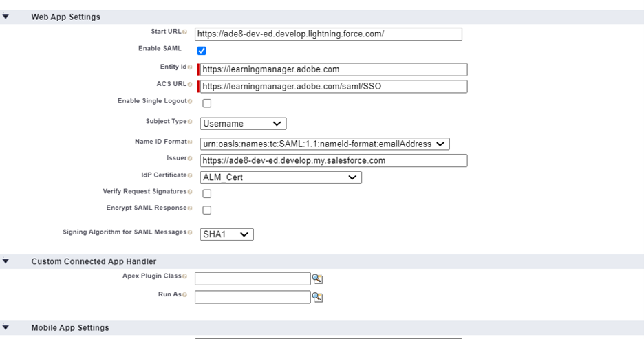This screenshot has width=644, height=339.
Task: Click the Start URL input field
Action: point(328,34)
